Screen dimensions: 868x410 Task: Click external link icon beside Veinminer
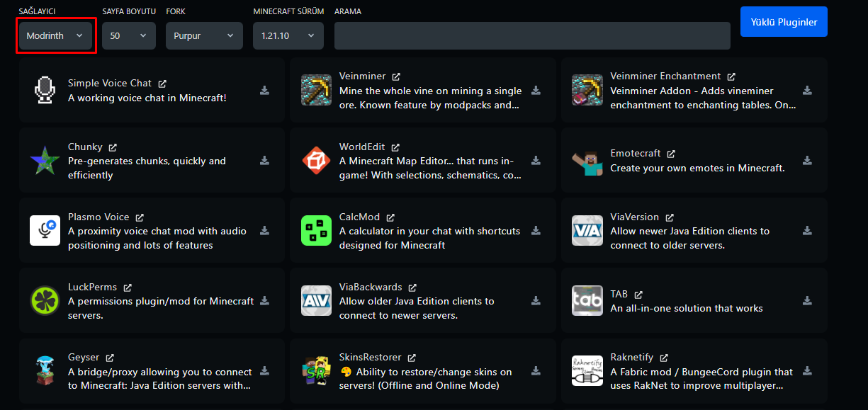[396, 76]
